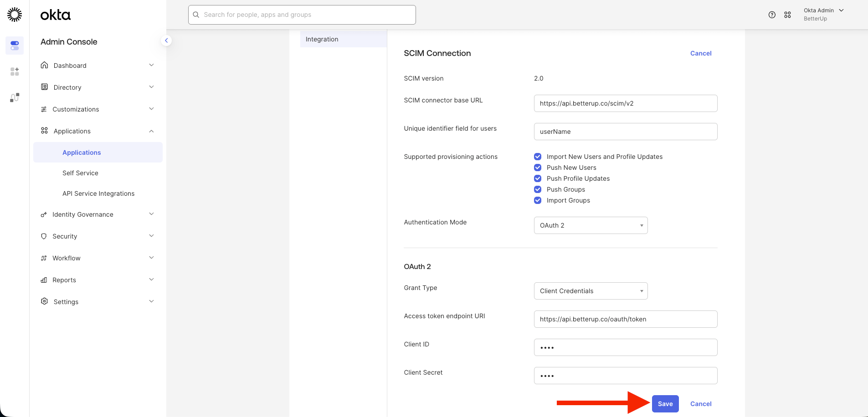
Task: Expand the Dashboard menu chevron
Action: (x=151, y=65)
